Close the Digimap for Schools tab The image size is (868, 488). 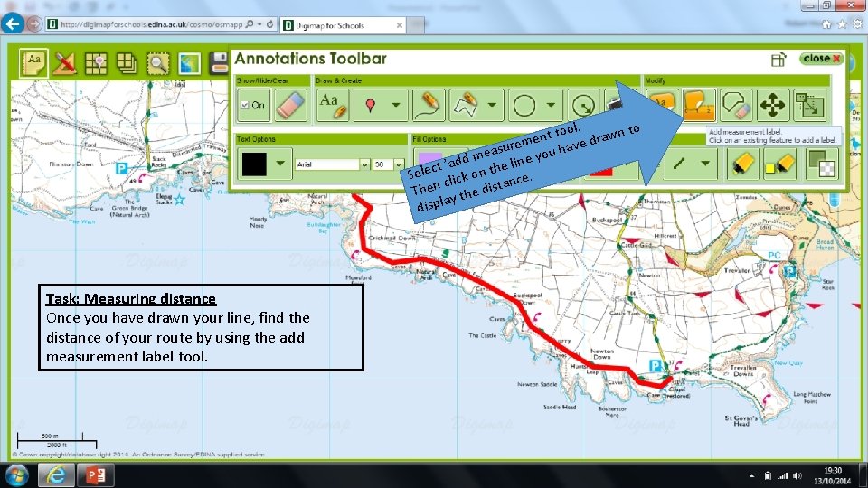click(x=399, y=25)
